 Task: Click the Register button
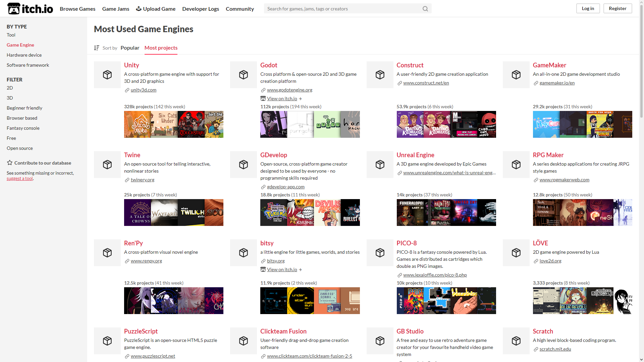coord(618,8)
